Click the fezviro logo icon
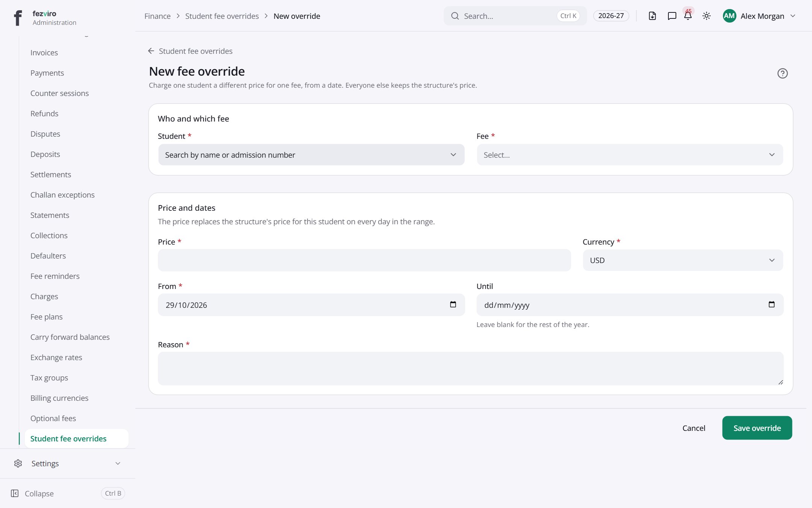The image size is (812, 508). (18, 17)
